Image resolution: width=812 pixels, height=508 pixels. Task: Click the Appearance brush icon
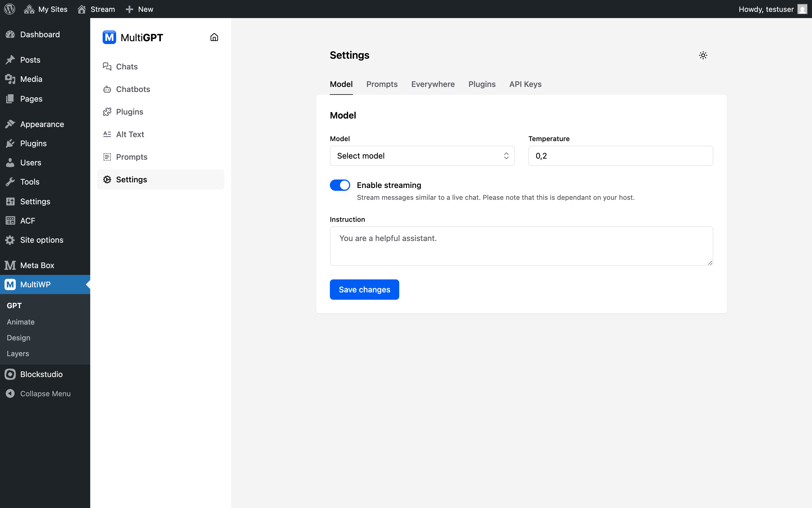(x=10, y=124)
